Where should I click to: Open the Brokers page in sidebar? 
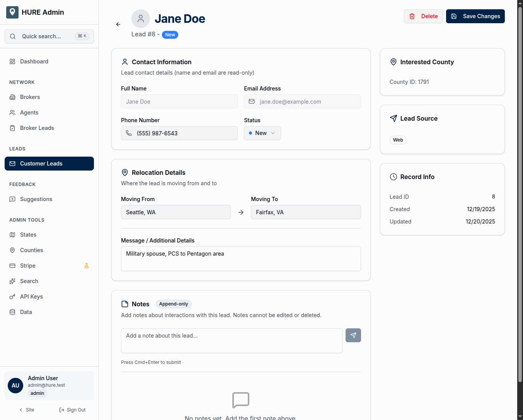click(30, 97)
